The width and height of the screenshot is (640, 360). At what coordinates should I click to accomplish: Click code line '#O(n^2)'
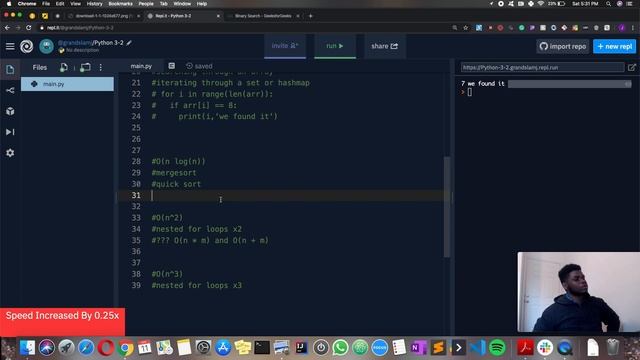(167, 218)
